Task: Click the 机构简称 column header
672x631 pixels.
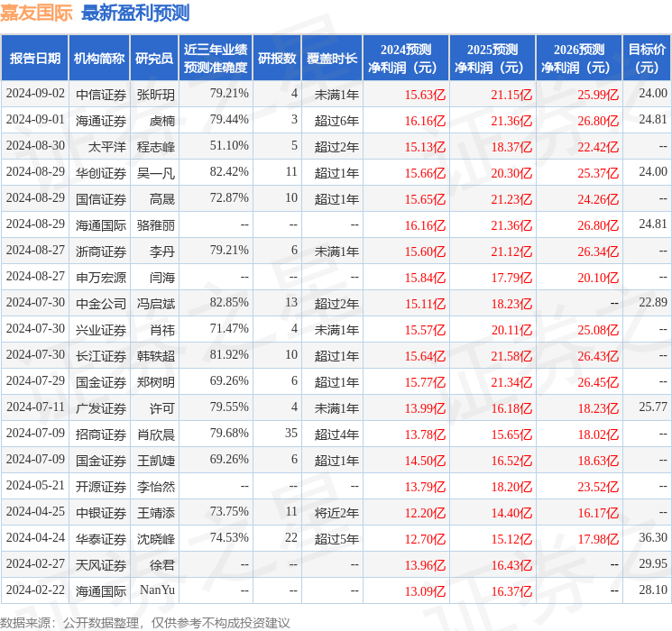Action: coord(99,58)
